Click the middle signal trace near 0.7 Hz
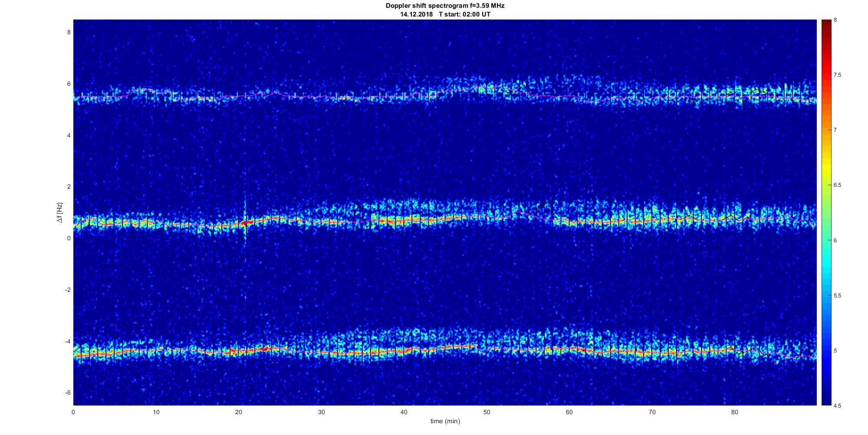The width and height of the screenshot is (868, 435). pyautogui.click(x=445, y=219)
